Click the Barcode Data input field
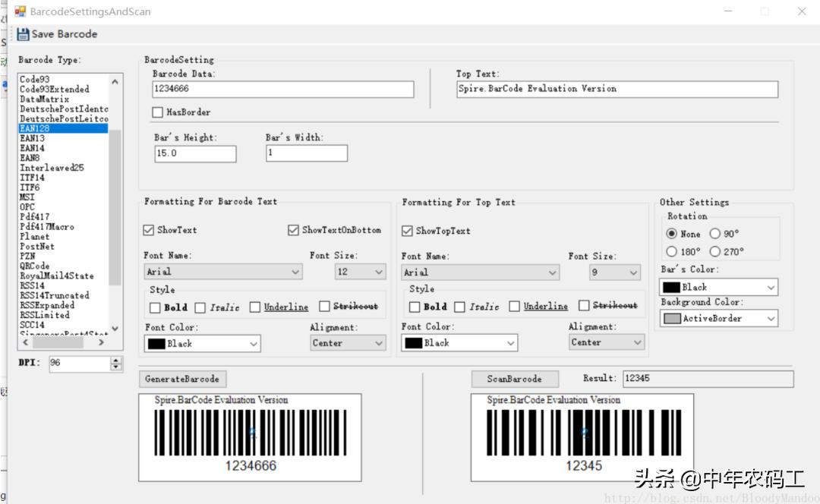820x504 pixels. pyautogui.click(x=282, y=90)
